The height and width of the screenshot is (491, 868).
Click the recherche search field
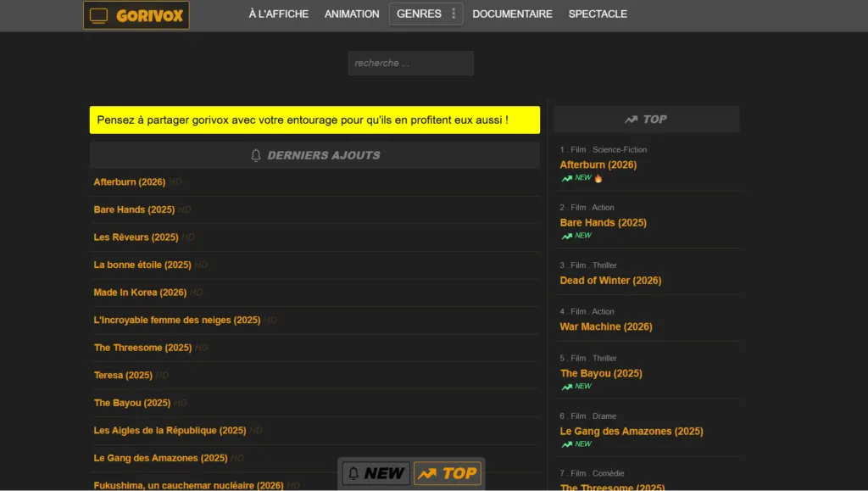[410, 63]
